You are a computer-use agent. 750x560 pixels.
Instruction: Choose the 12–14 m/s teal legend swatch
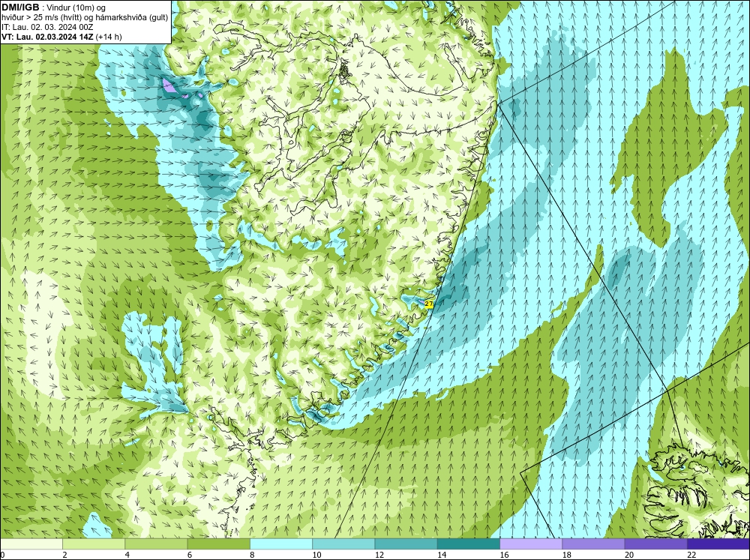click(x=406, y=544)
